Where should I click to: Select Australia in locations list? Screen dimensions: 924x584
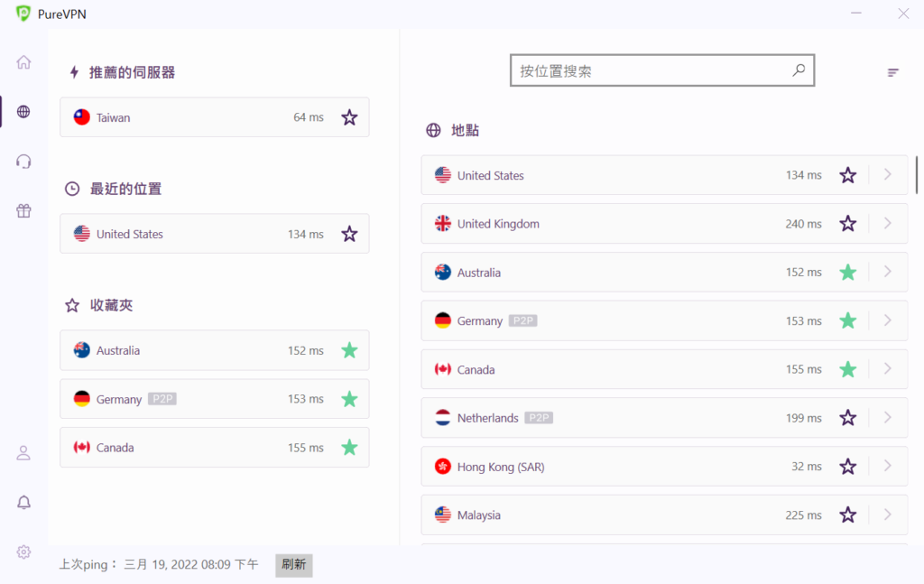[x=664, y=273]
